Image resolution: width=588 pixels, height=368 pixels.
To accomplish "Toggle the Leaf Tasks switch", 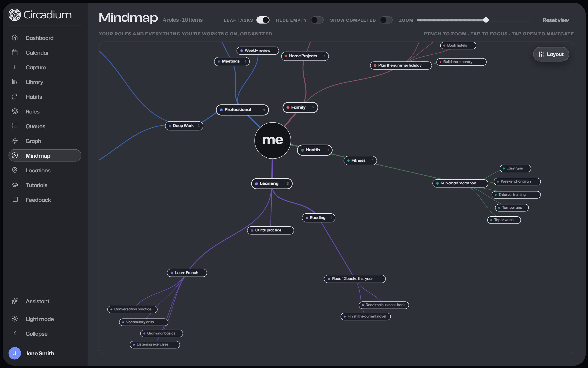I will (263, 20).
